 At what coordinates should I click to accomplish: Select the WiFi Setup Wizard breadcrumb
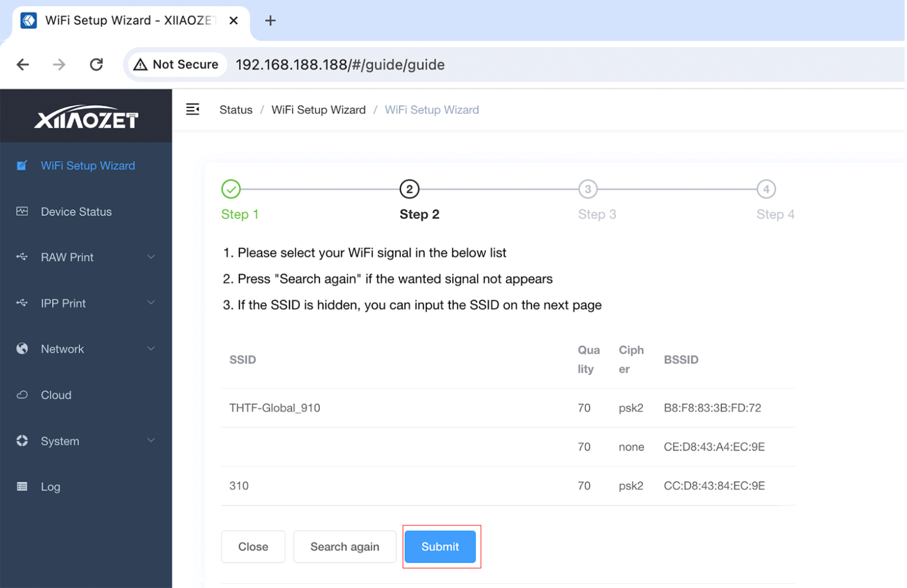pos(318,109)
